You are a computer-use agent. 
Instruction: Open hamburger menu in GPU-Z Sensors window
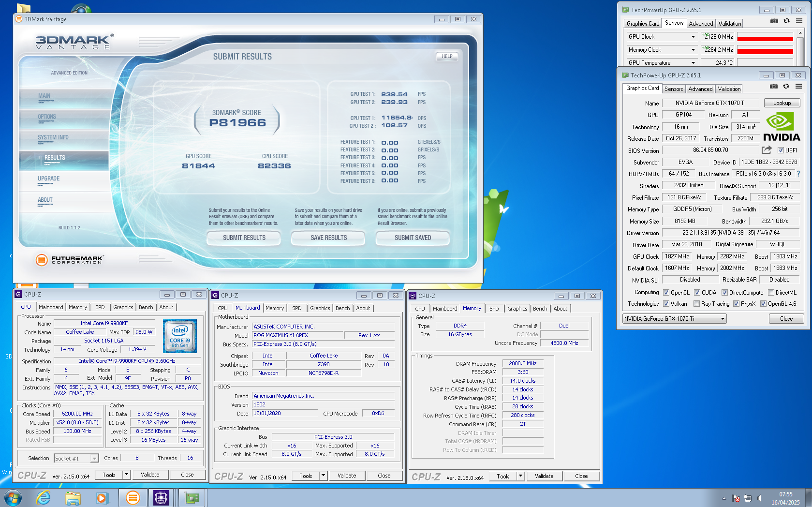(799, 21)
